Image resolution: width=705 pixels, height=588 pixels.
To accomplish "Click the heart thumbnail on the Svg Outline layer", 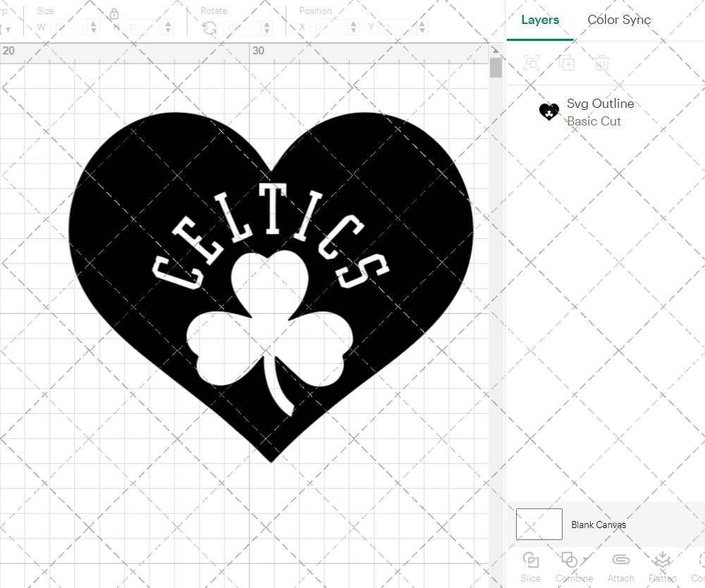I will click(549, 111).
